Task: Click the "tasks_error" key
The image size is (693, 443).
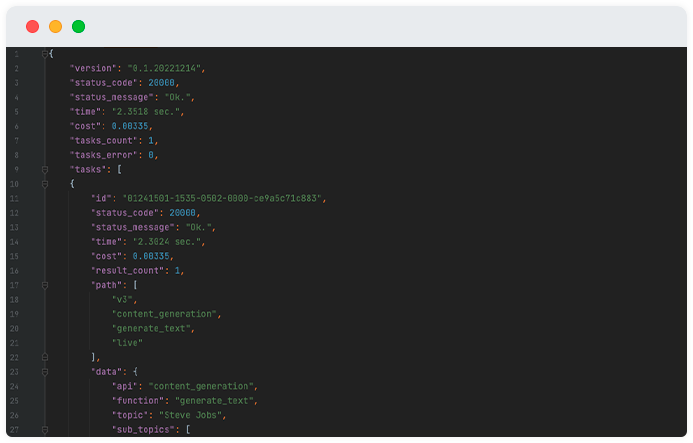Action: [x=103, y=155]
